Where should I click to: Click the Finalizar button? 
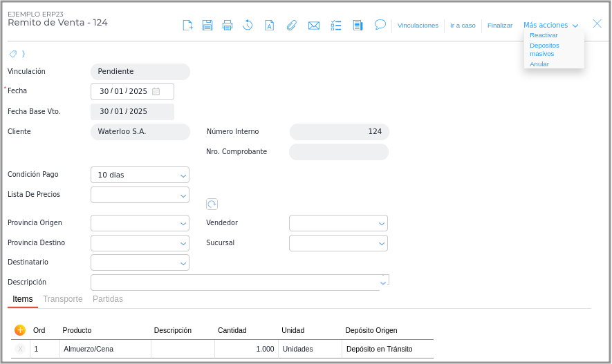[500, 26]
